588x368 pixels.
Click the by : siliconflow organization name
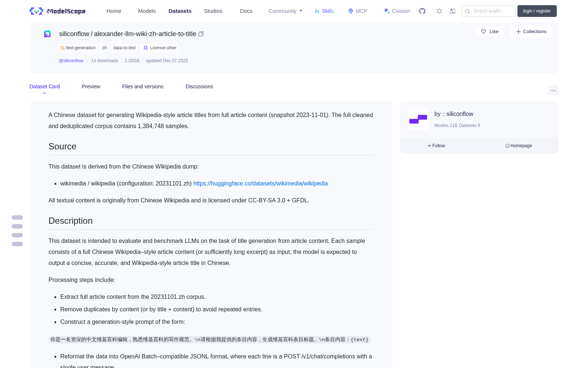[x=454, y=114]
